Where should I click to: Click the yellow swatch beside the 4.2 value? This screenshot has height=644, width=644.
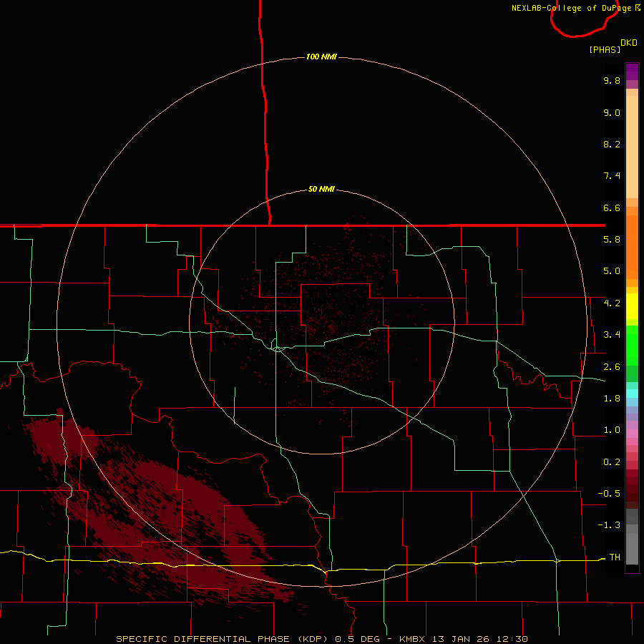pyautogui.click(x=632, y=306)
